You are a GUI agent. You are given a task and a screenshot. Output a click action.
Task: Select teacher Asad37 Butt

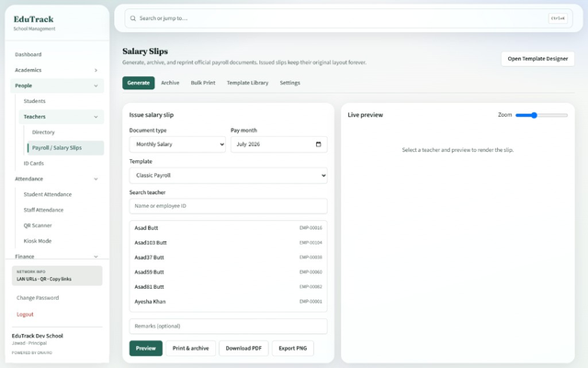pos(228,258)
